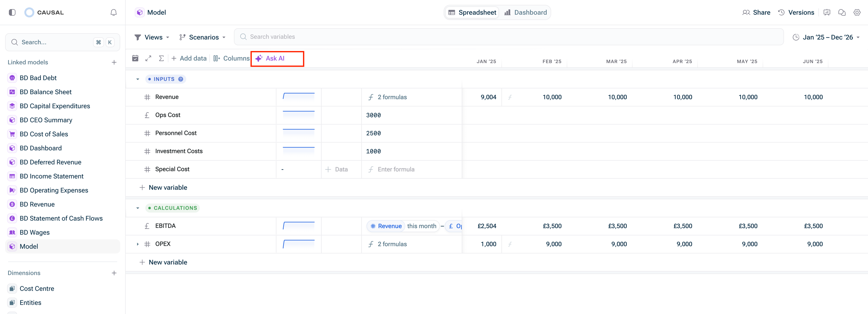Viewport: 868px width, 314px height.
Task: Collapse the INPUTS section
Action: tap(137, 79)
